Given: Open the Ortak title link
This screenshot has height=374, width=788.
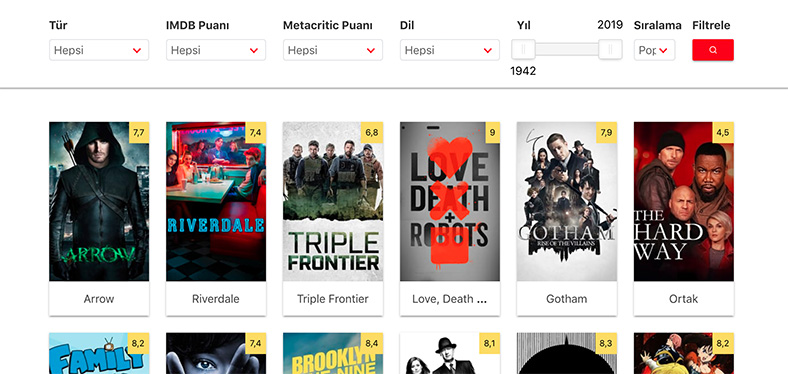Looking at the screenshot, I should 683,299.
